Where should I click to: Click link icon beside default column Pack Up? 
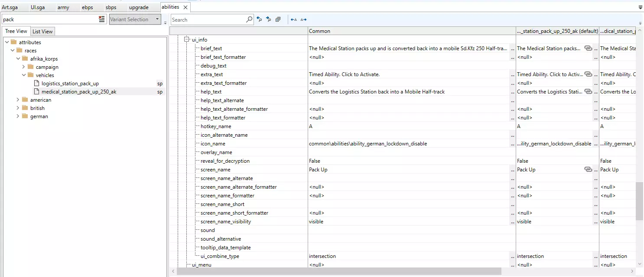[588, 170]
